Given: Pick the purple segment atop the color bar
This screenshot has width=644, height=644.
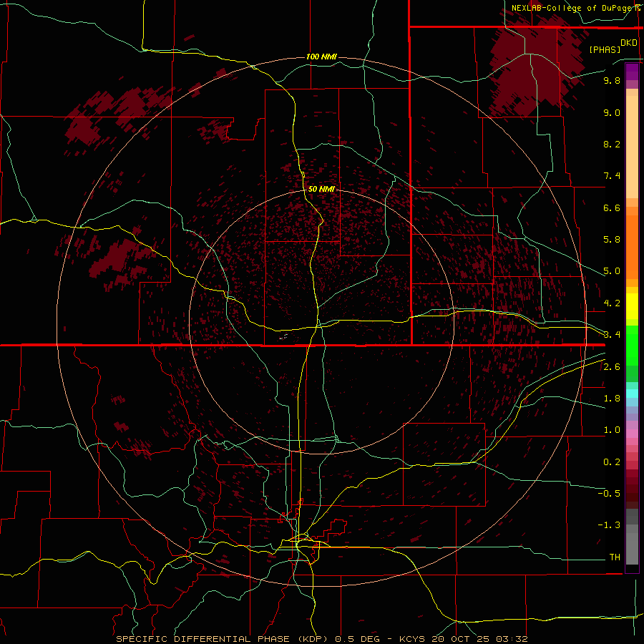Looking at the screenshot, I should coord(632,72).
